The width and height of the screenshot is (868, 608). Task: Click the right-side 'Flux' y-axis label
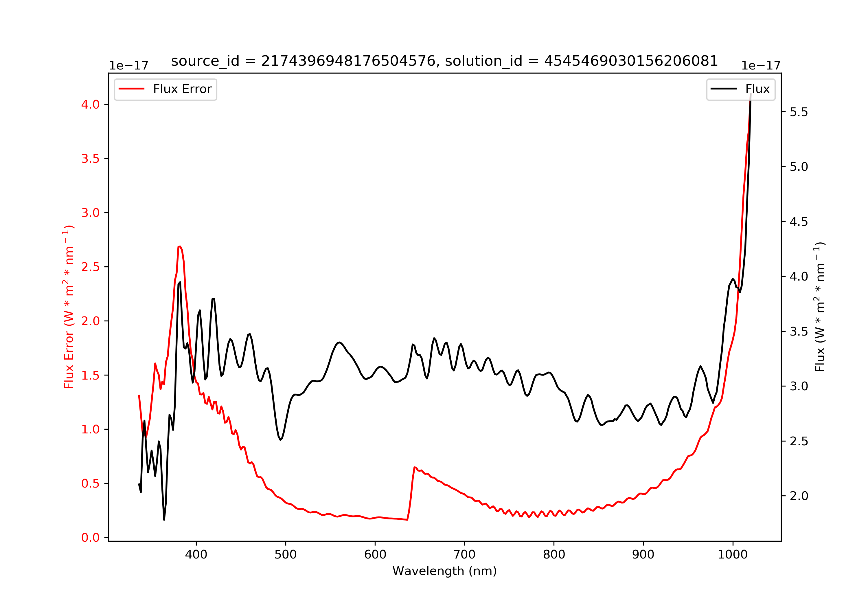820,307
